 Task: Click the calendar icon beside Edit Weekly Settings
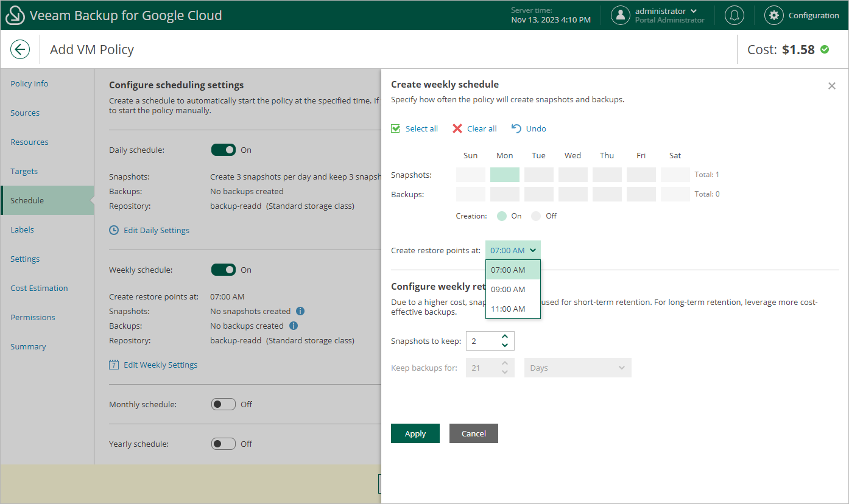click(x=114, y=365)
